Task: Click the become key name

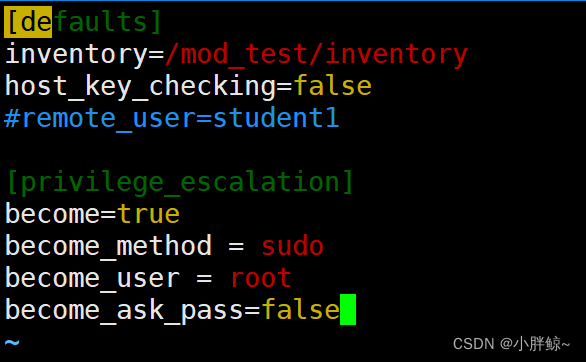Action: click(x=52, y=214)
